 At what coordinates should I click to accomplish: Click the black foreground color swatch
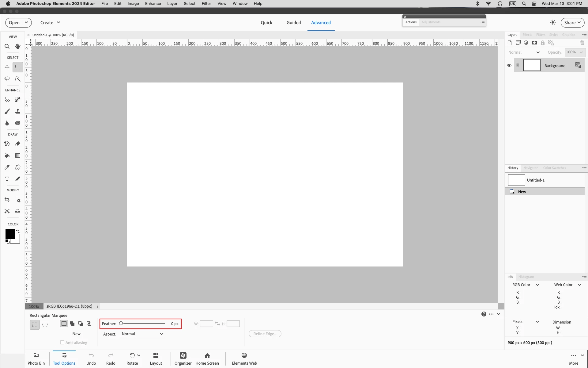click(9, 234)
